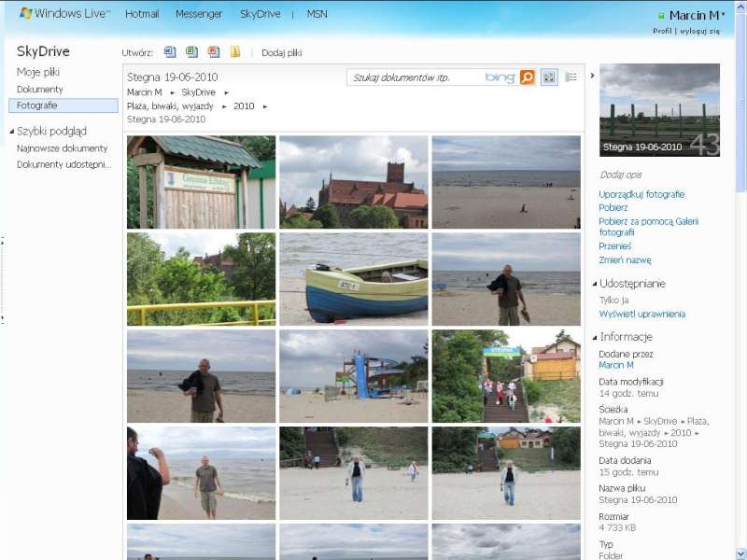
Task: Open the blue boat photo thumbnail
Action: point(354,278)
